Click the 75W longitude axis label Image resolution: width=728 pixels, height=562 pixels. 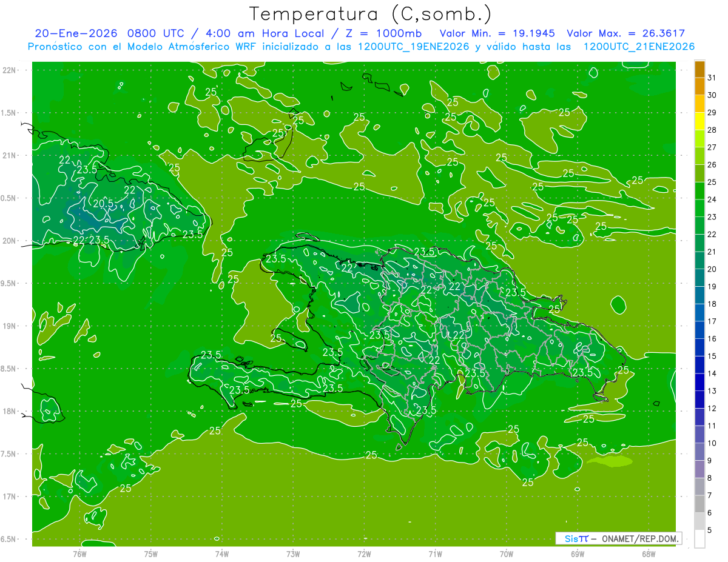coord(151,554)
